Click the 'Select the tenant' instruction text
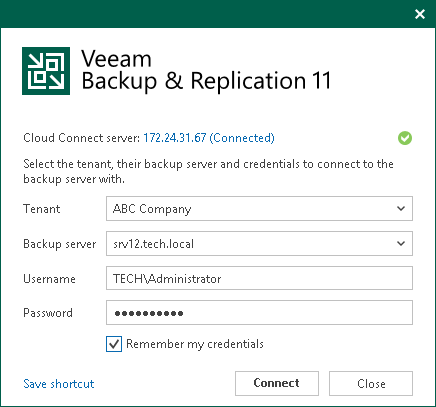The width and height of the screenshot is (436, 407). [x=208, y=171]
